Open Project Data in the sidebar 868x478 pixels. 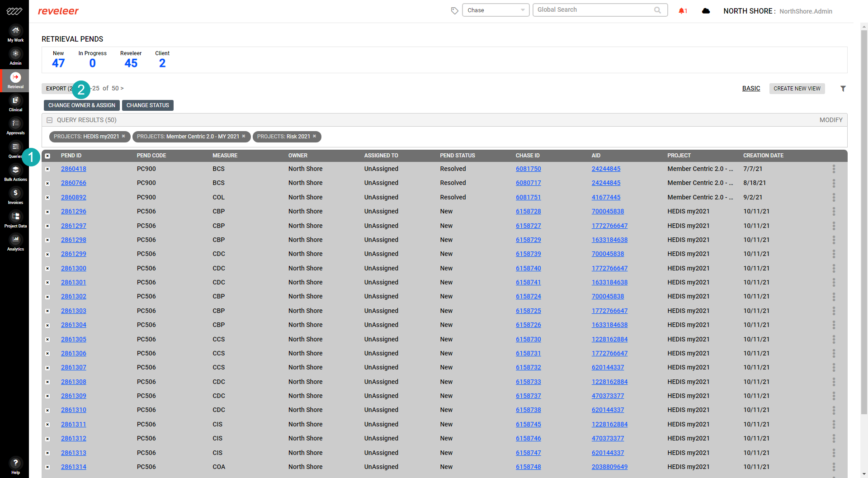pyautogui.click(x=15, y=220)
